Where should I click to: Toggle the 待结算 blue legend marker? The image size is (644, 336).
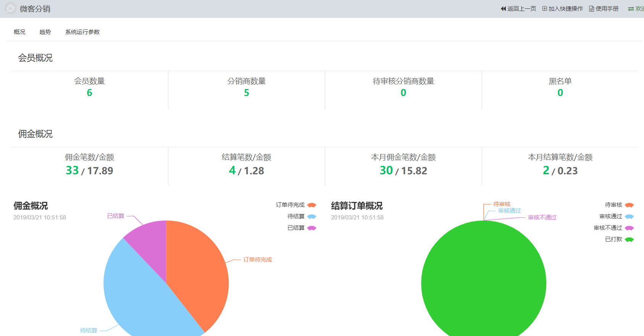tap(312, 217)
